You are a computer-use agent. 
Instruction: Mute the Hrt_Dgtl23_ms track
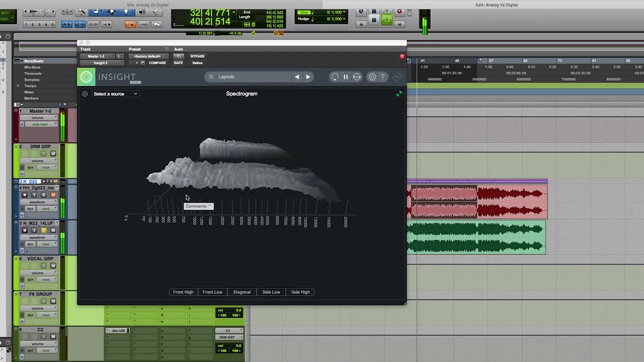(x=53, y=195)
